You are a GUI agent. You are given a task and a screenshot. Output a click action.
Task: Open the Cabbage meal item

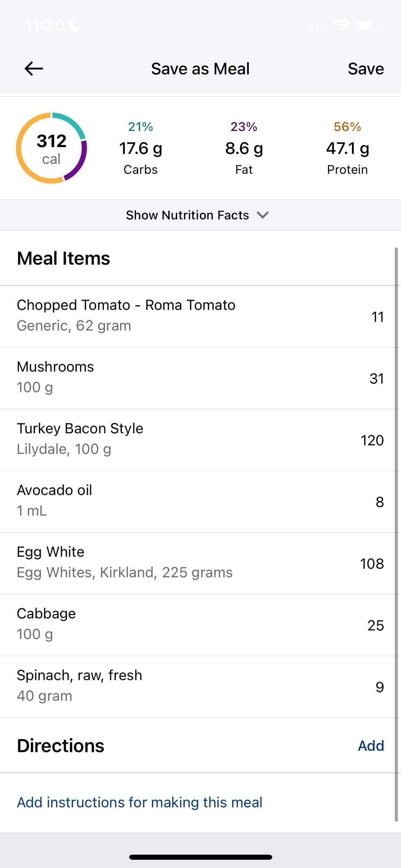point(197,624)
